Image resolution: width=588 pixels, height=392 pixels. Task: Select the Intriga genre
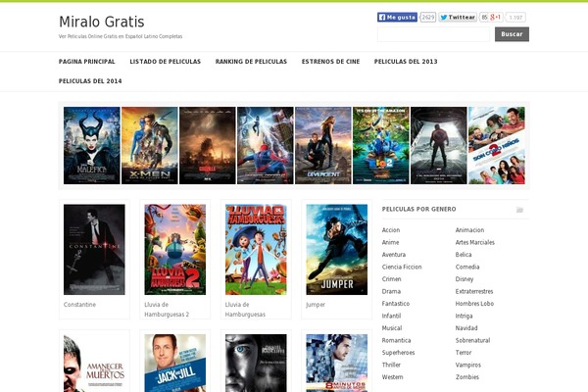(465, 316)
